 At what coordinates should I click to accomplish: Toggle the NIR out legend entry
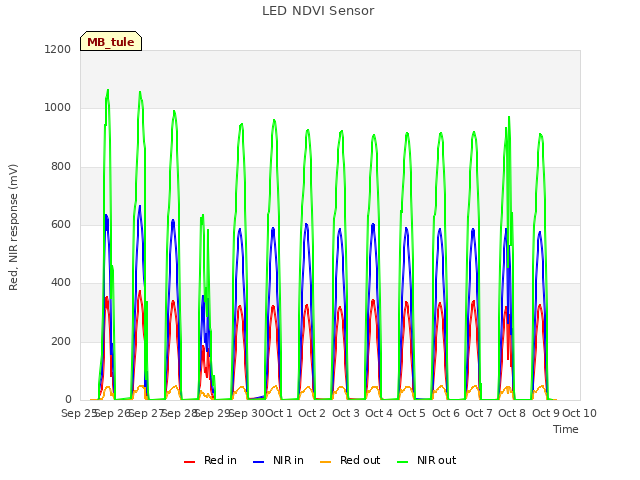tap(427, 460)
